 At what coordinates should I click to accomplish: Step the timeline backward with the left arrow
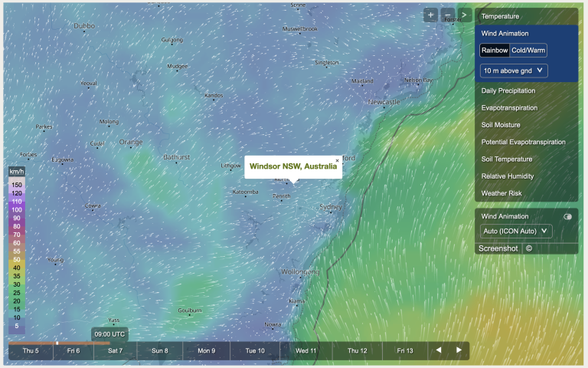(439, 350)
